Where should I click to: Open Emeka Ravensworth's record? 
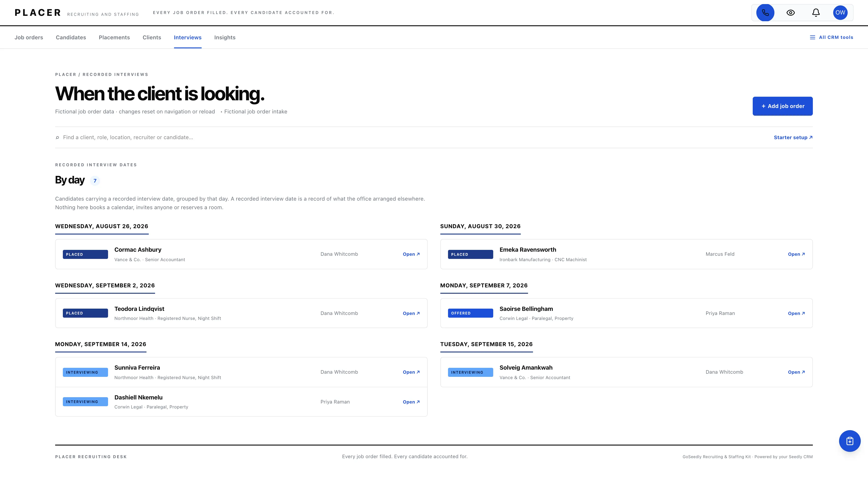point(796,254)
